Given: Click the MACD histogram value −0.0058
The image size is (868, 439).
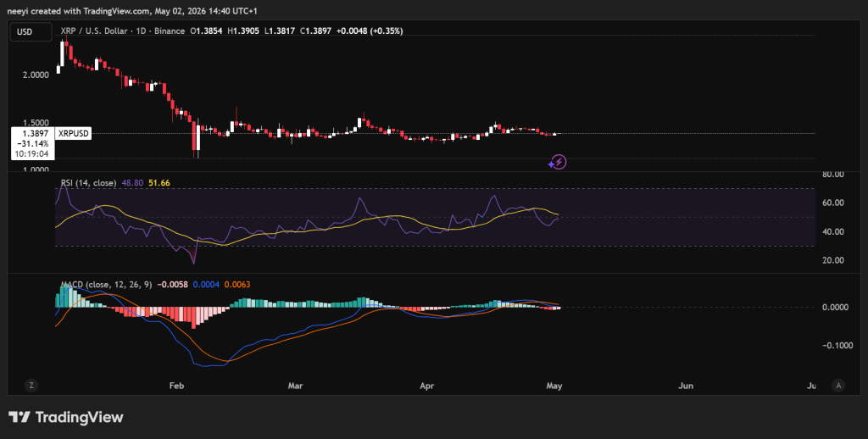Looking at the screenshot, I should pos(173,285).
